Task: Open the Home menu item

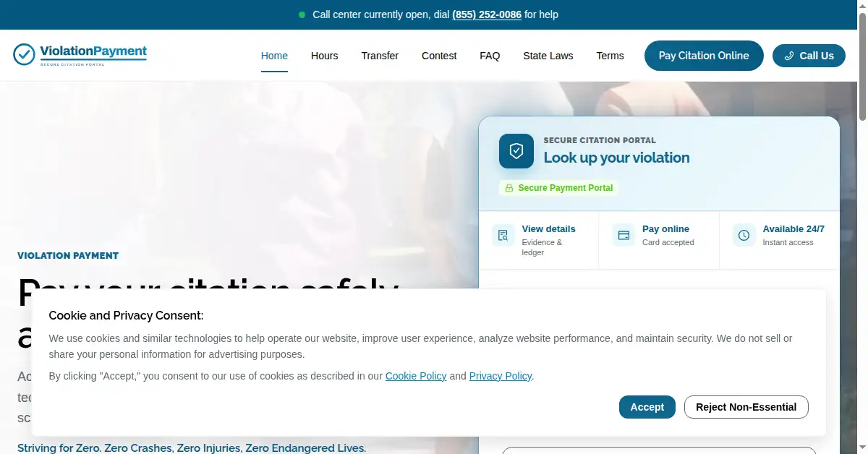Action: pyautogui.click(x=274, y=56)
